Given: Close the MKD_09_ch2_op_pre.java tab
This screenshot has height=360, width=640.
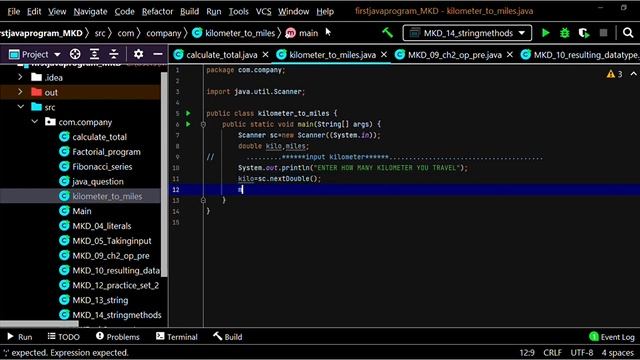Looking at the screenshot, I should coord(509,54).
